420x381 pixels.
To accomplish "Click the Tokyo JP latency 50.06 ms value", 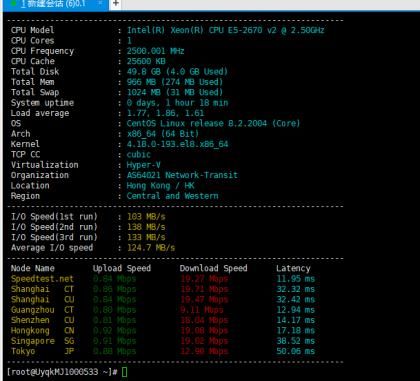I will pyautogui.click(x=295, y=351).
